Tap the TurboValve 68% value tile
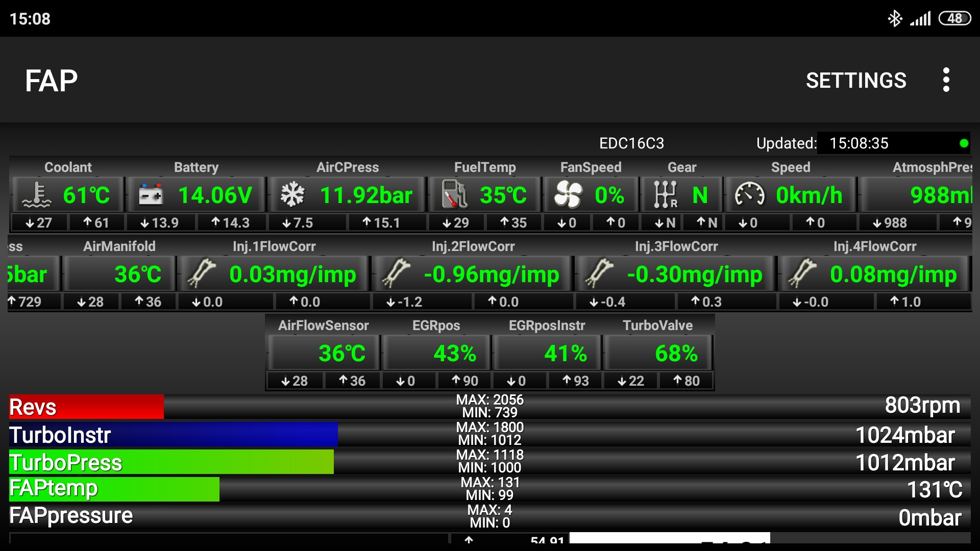980x551 pixels. [x=658, y=353]
